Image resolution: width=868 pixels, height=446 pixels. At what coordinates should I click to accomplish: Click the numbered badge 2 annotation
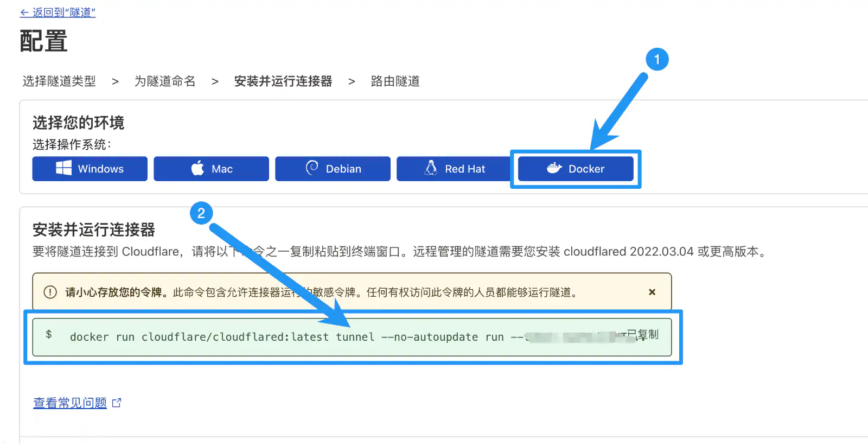[x=201, y=213]
